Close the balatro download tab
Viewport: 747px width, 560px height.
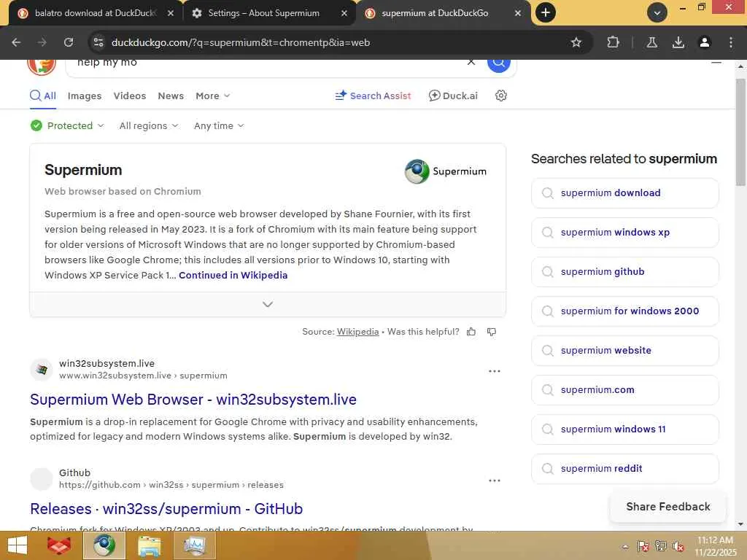pos(171,13)
